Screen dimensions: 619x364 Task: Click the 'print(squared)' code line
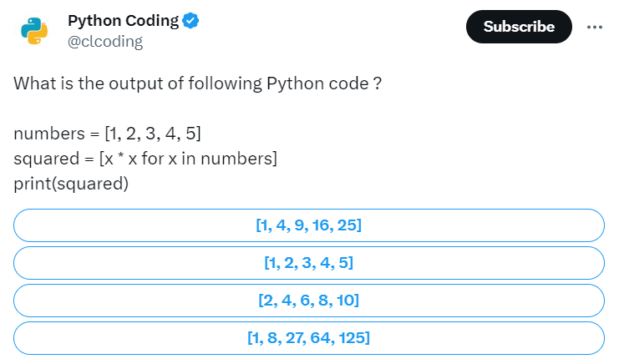point(71,184)
